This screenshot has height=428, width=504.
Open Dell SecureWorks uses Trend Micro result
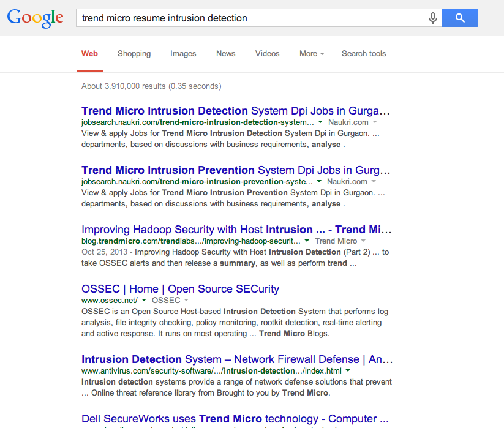coord(235,419)
